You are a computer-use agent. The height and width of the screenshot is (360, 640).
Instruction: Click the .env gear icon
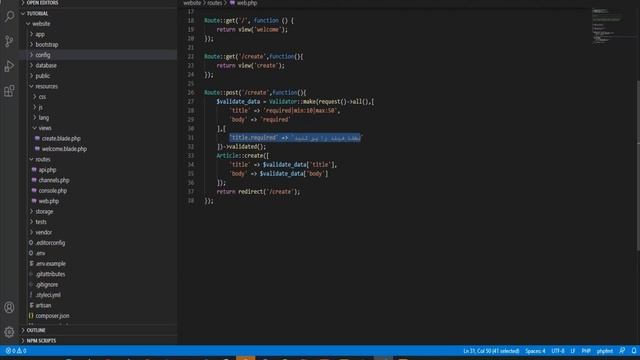[x=31, y=253]
